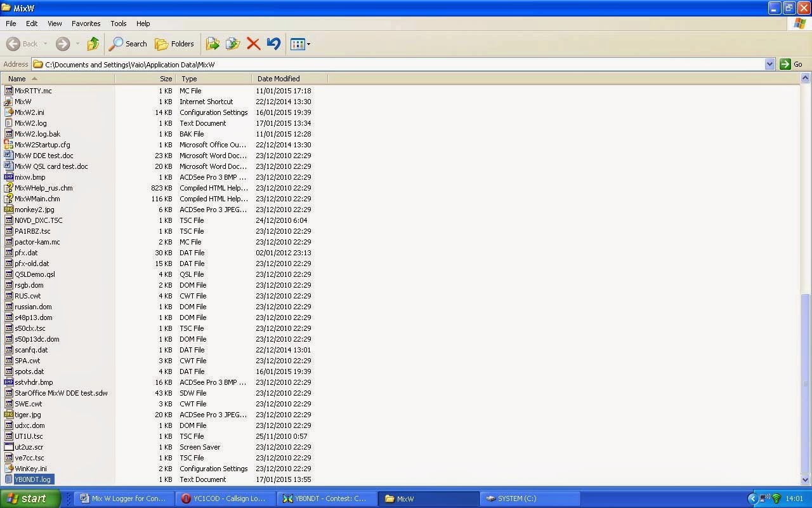Click the Go button
The image size is (812, 508).
792,64
